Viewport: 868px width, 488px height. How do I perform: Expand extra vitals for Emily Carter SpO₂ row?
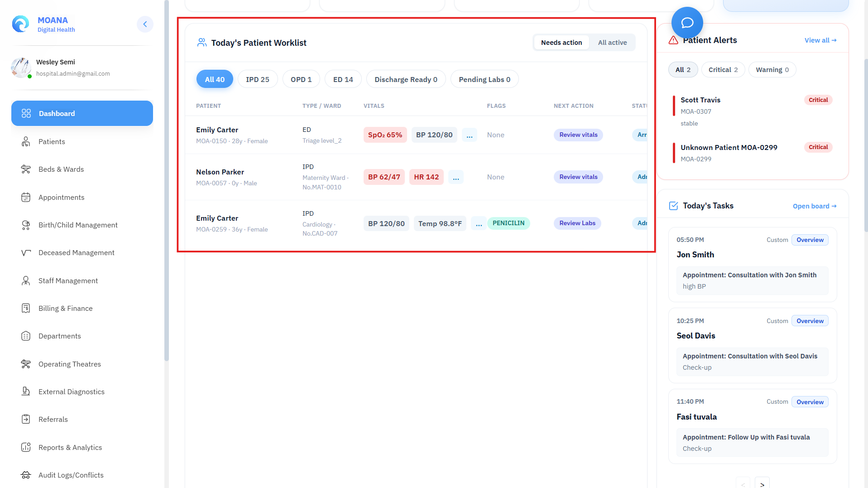click(x=469, y=135)
